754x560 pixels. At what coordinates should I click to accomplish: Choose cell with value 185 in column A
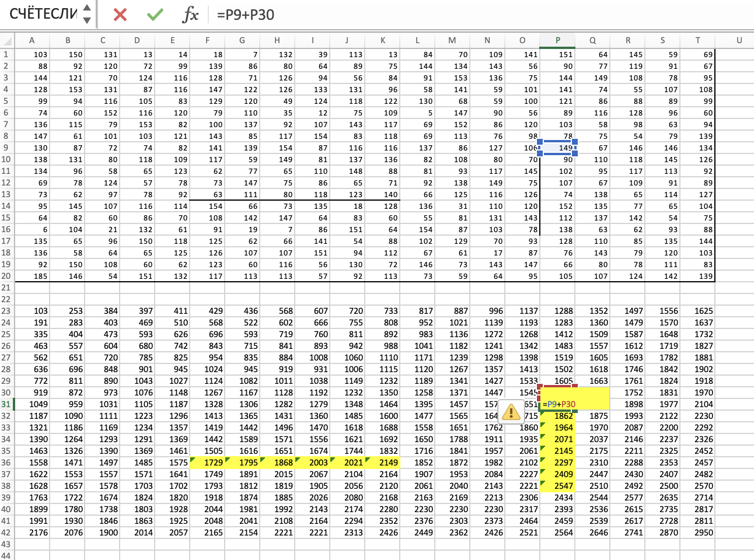[x=33, y=276]
